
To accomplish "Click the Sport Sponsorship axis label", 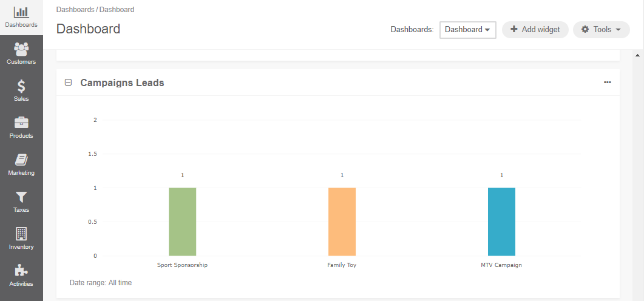I will point(182,265).
